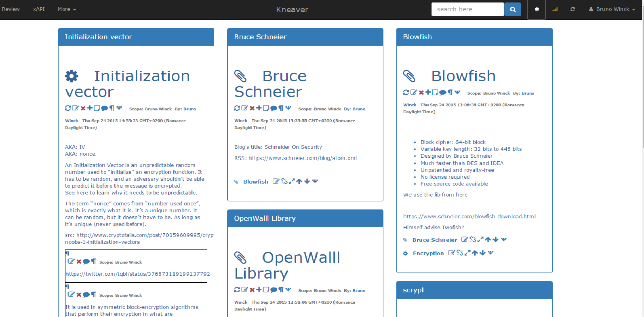Image resolution: width=644 pixels, height=317 pixels.
Task: Click note icon on Initialization vector card
Action: pyautogui.click(x=97, y=108)
